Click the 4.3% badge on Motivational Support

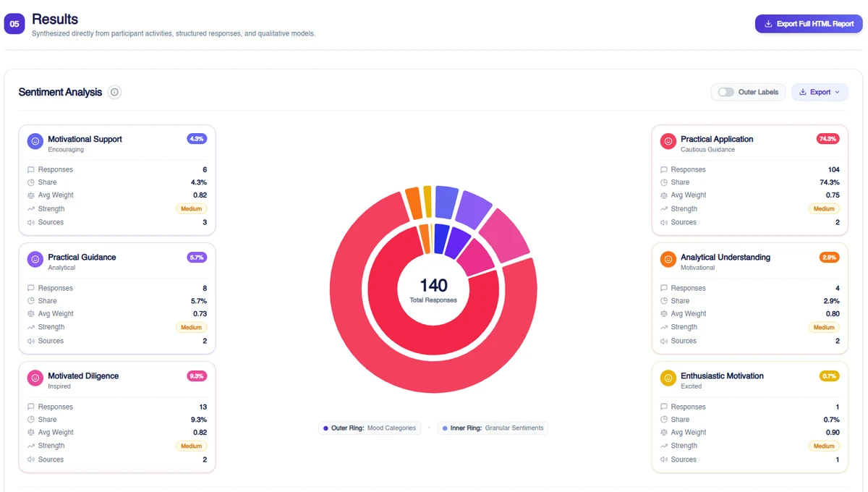tap(197, 138)
